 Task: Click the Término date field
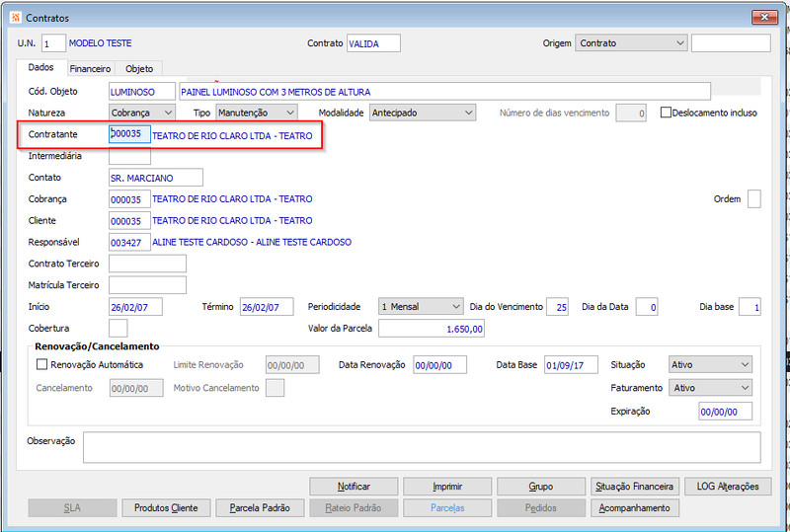(267, 307)
